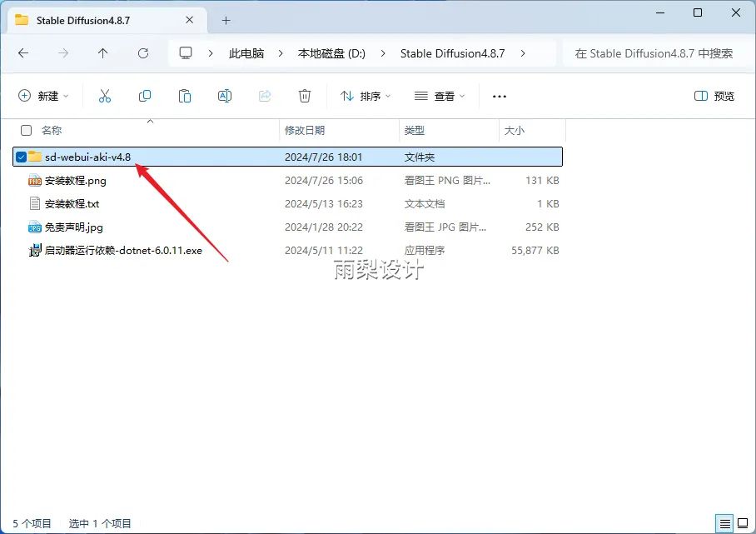This screenshot has width=756, height=534.
Task: Click the Delete trash can icon
Action: pyautogui.click(x=305, y=96)
